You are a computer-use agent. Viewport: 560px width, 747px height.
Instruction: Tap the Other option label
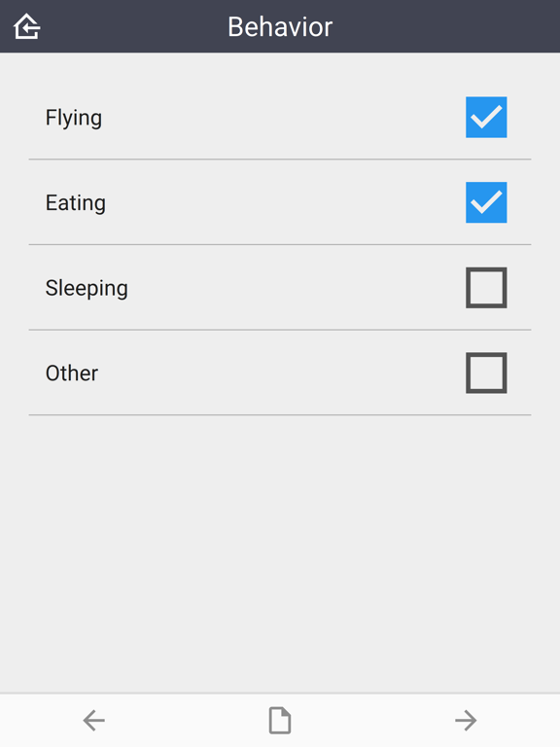pos(72,373)
